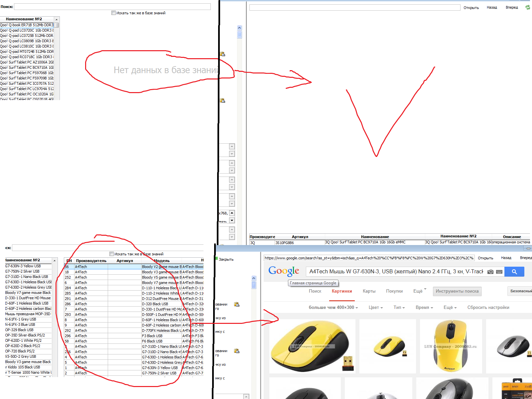Click the green refresh icon beside Вперед
The image size is (532, 399).
[528, 7]
